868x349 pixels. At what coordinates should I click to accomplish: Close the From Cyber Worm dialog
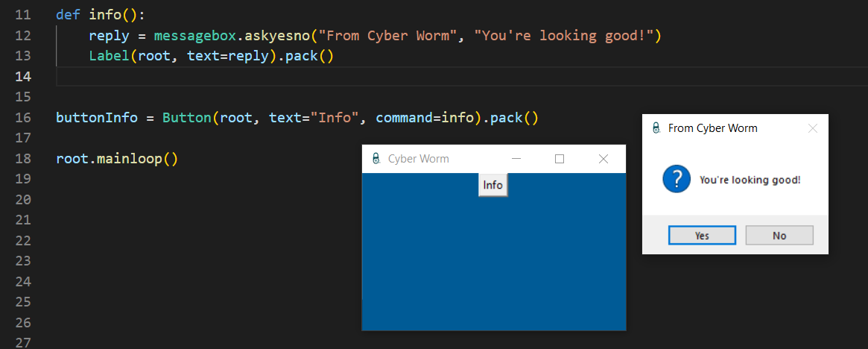[813, 128]
